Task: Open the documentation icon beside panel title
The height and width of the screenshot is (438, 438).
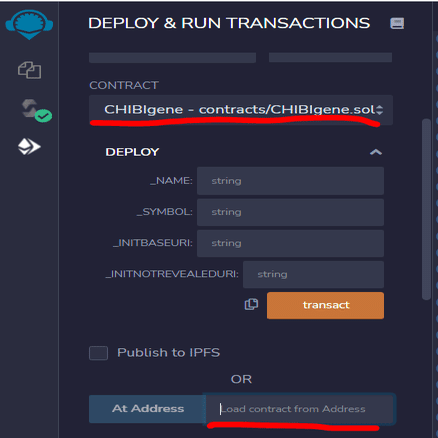Action: pos(397,23)
